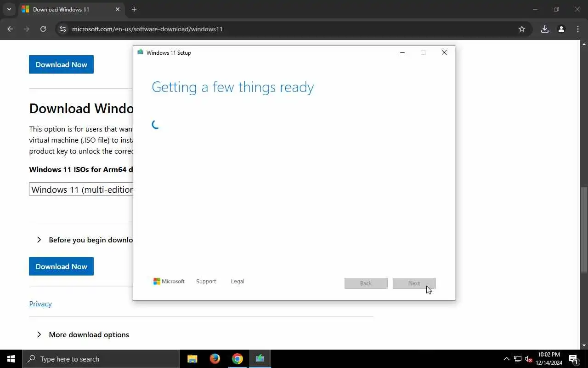Screen dimensions: 588x368
Task: Open a new Chrome tab
Action: pos(134,9)
